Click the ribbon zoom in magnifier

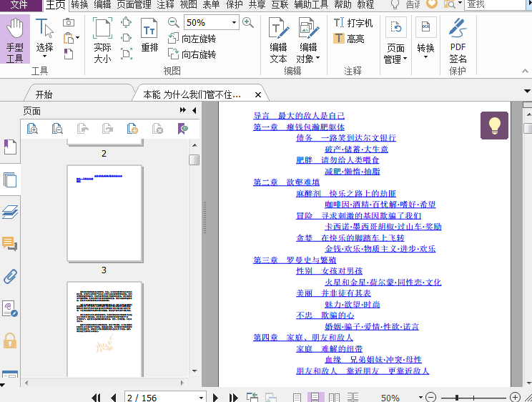coord(248,23)
